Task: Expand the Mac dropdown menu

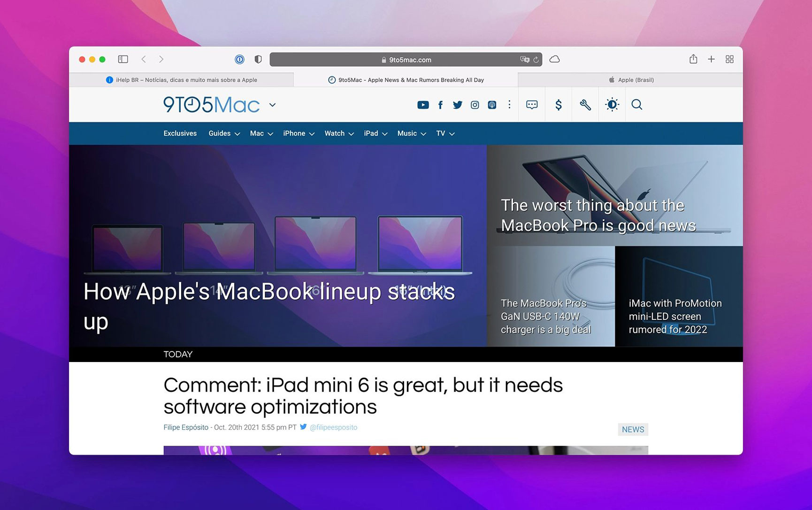Action: [261, 133]
